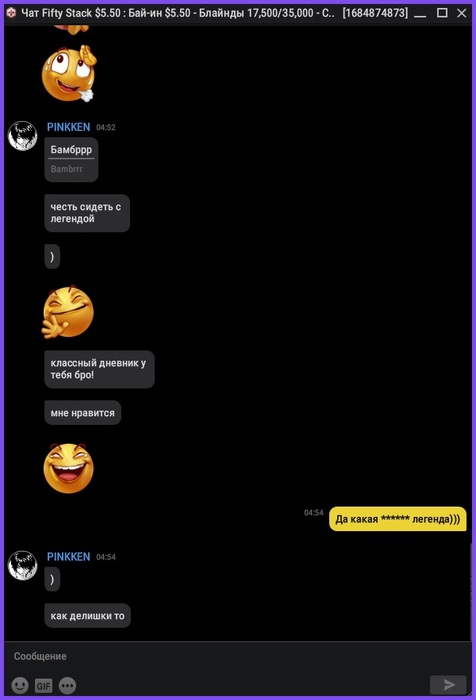Maximize the chat window
Screen dimensions: 476x700
[x=442, y=13]
